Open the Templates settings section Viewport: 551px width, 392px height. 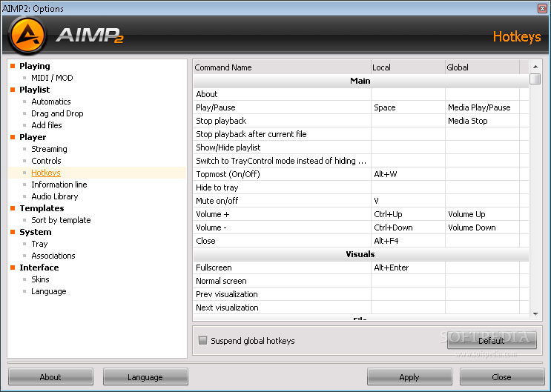(42, 208)
